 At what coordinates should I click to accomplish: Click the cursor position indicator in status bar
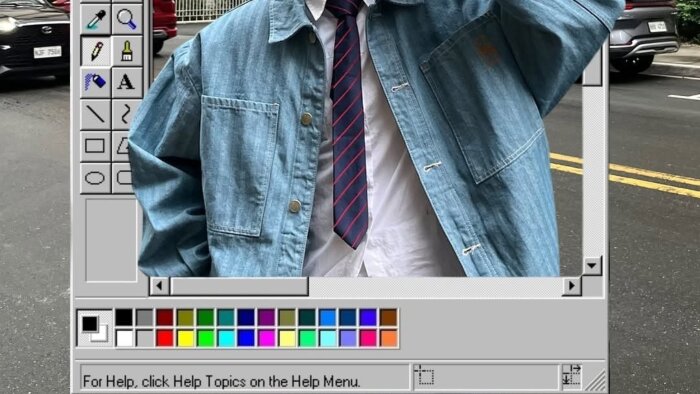485,377
